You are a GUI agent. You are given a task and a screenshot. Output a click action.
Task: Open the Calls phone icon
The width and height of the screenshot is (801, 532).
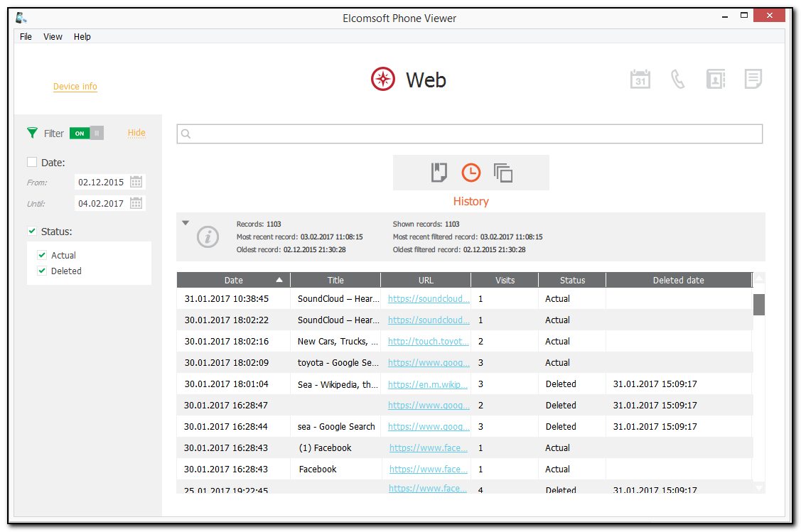click(x=677, y=80)
